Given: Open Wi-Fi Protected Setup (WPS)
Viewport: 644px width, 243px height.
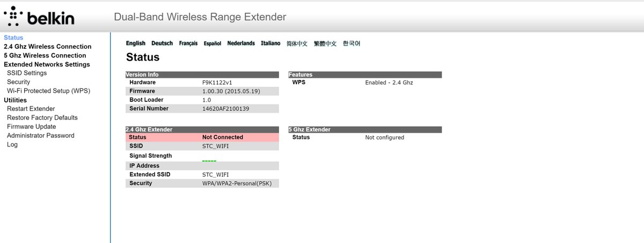Looking at the screenshot, I should click(x=48, y=91).
